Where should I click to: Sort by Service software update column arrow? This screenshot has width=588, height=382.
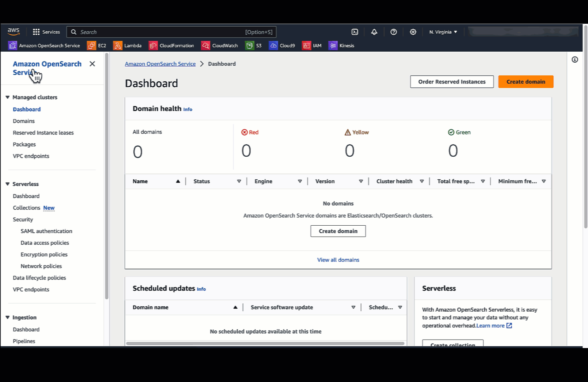[x=353, y=307]
